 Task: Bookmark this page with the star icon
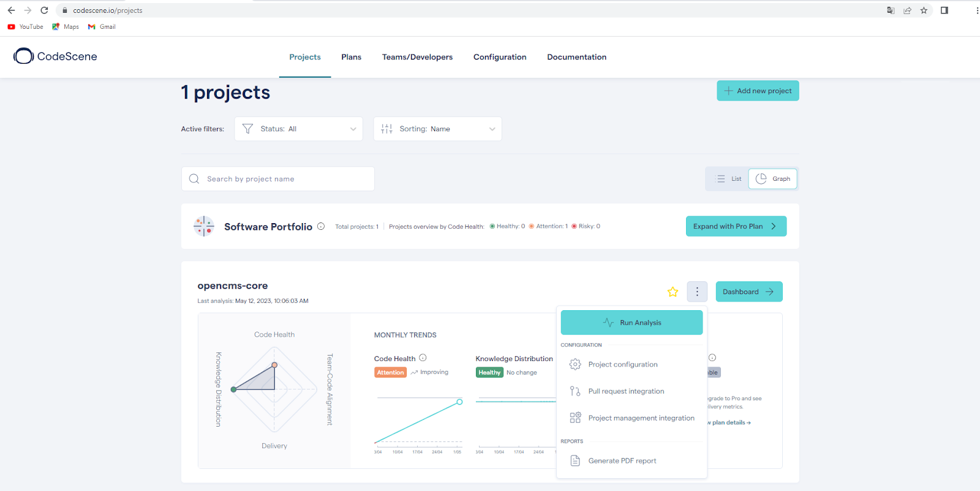924,10
